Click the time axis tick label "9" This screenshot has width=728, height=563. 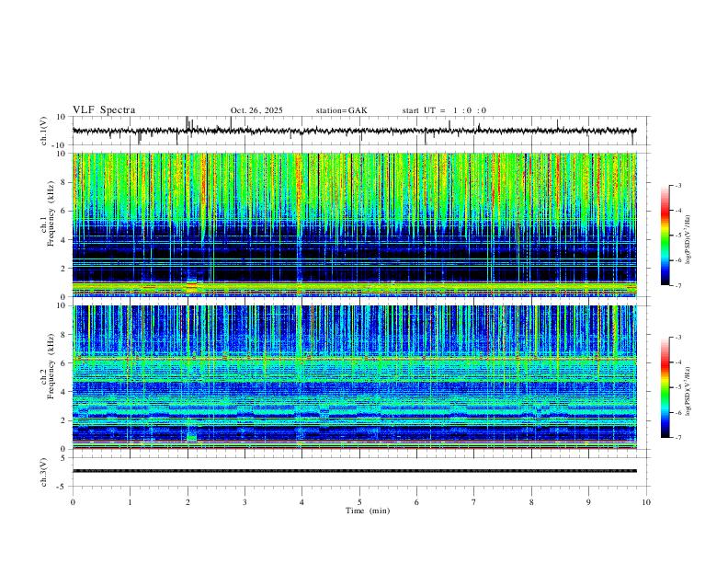click(x=588, y=502)
